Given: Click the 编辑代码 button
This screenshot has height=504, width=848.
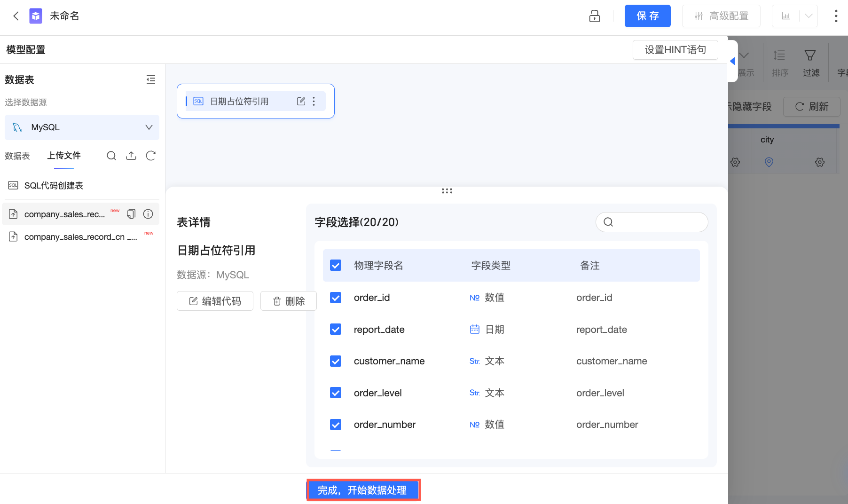Looking at the screenshot, I should 215,301.
